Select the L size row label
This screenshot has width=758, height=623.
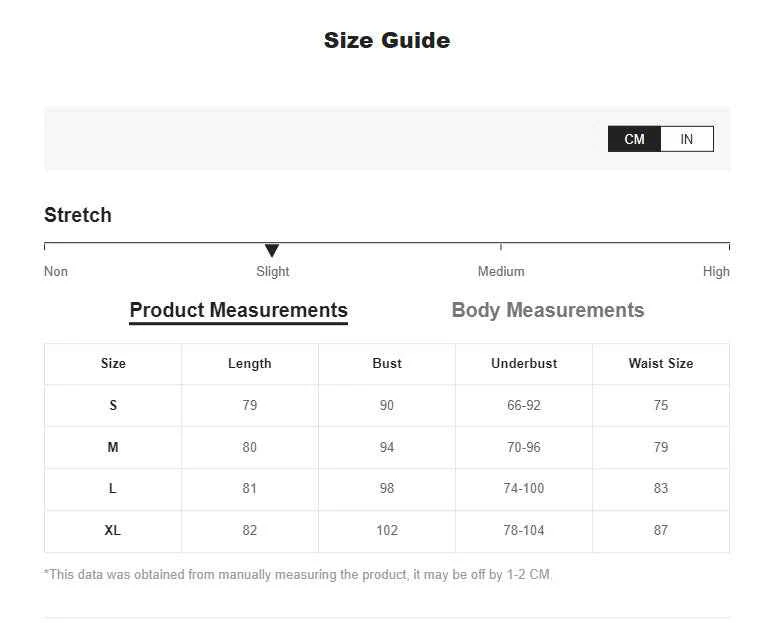point(113,489)
